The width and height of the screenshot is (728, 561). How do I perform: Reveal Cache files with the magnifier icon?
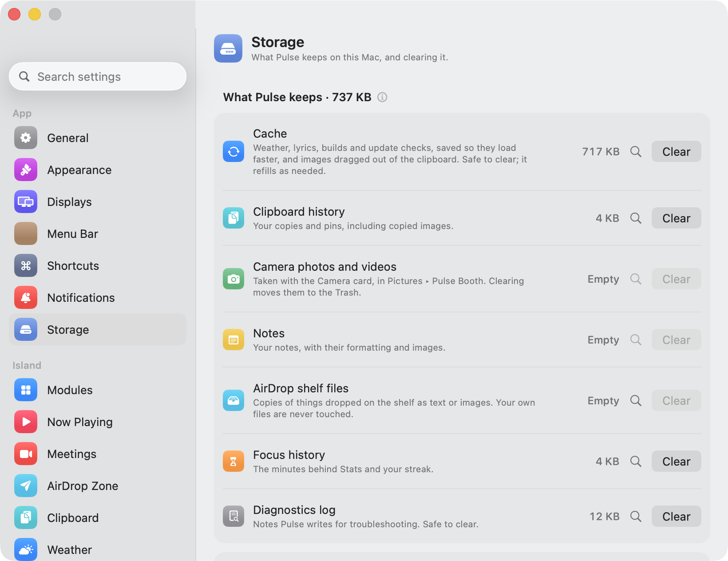636,151
